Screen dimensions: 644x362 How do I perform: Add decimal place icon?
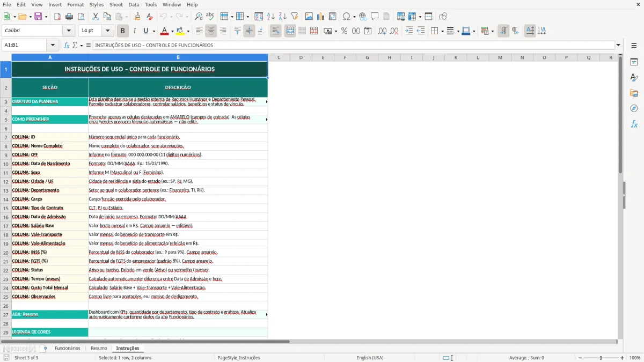[x=382, y=31]
